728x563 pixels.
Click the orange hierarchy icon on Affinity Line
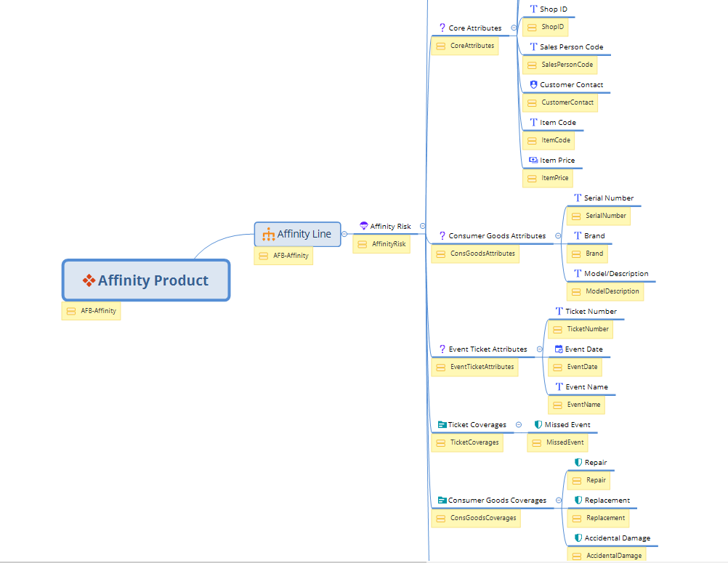[x=268, y=234]
